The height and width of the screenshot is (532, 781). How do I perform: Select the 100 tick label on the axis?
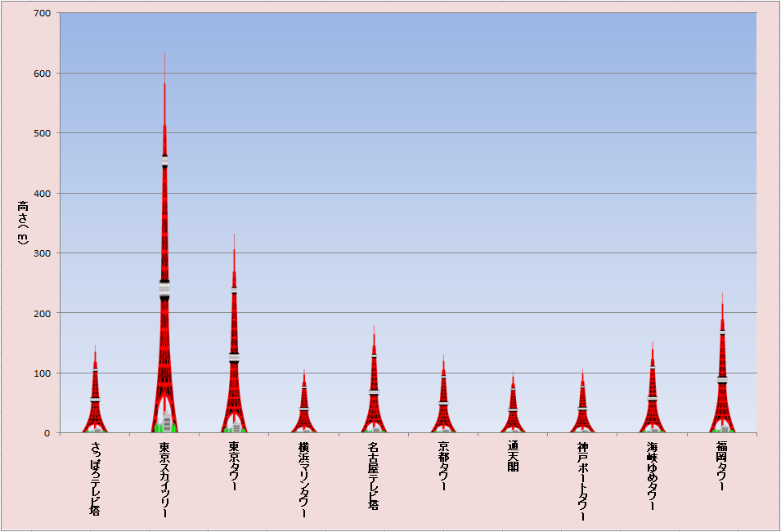coord(42,373)
